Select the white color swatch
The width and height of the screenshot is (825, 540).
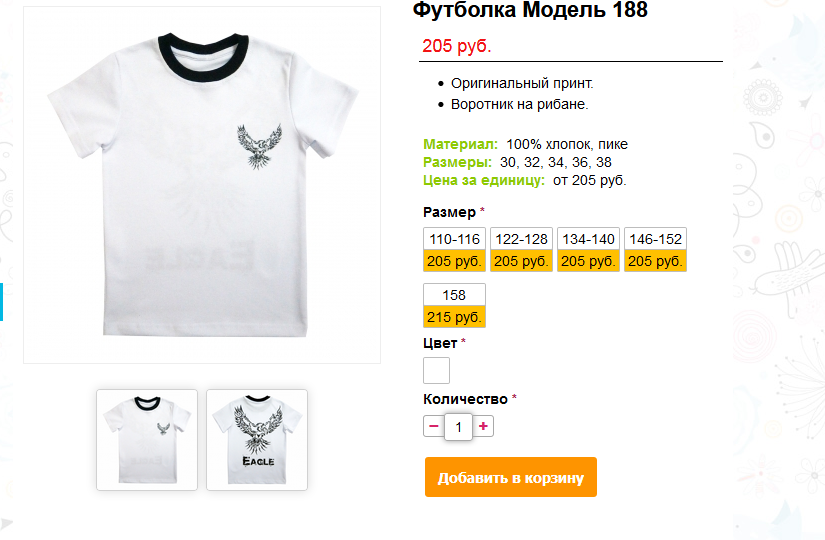click(436, 371)
